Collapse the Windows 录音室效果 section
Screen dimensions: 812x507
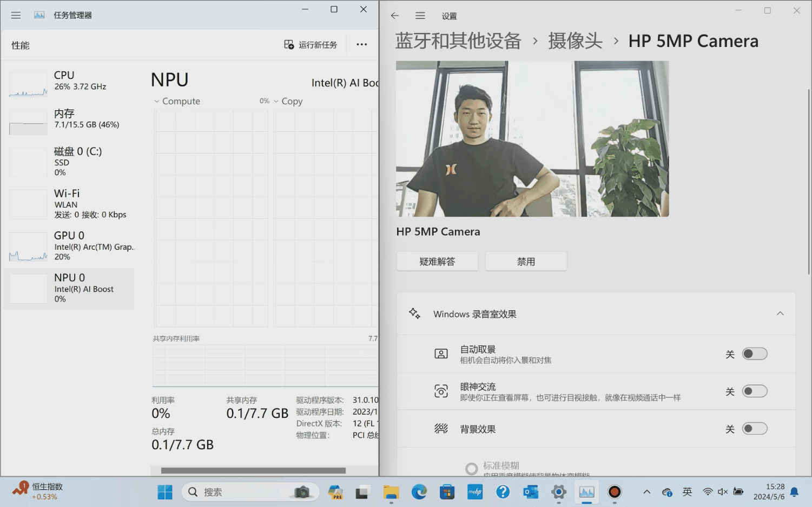coord(780,314)
